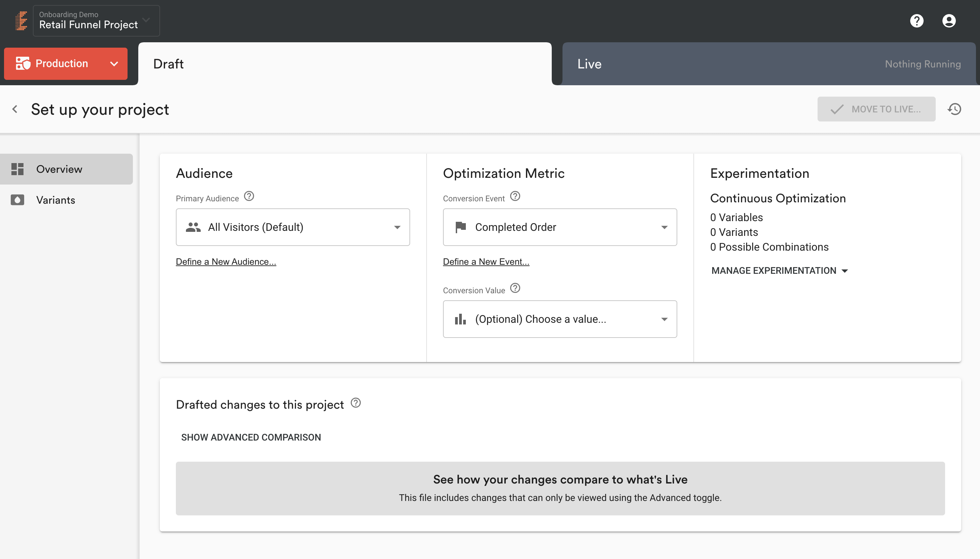The height and width of the screenshot is (559, 980).
Task: Click the Audience section heading
Action: click(x=204, y=173)
